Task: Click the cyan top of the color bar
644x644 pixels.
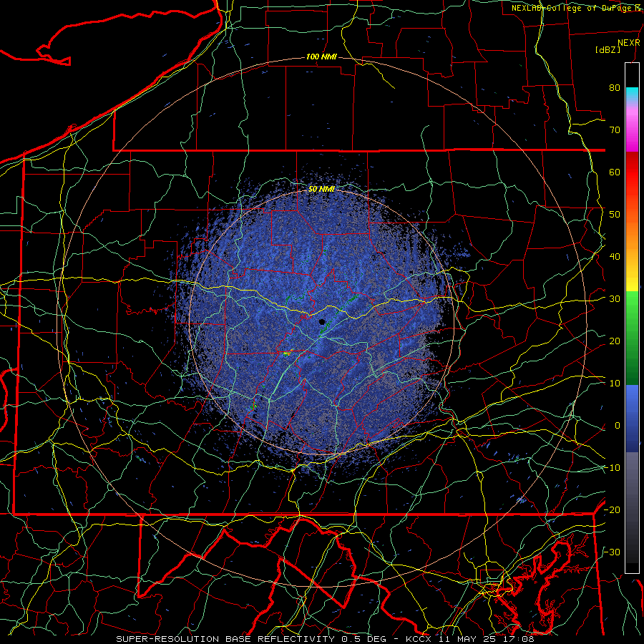Action: point(632,92)
